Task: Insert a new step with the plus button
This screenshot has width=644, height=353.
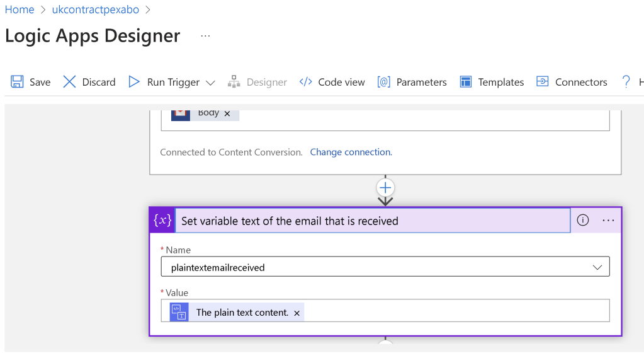Action: click(385, 188)
